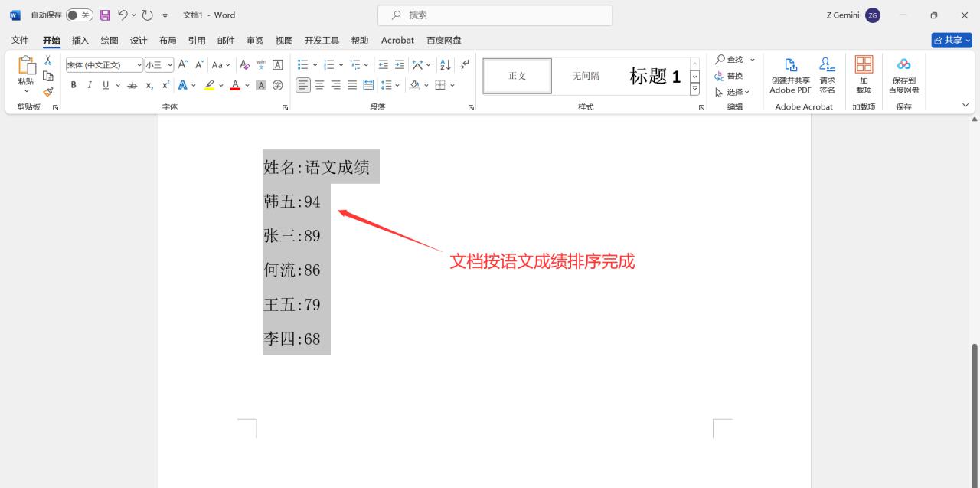Open the font name combo box
The height and width of the screenshot is (488, 980).
(104, 65)
